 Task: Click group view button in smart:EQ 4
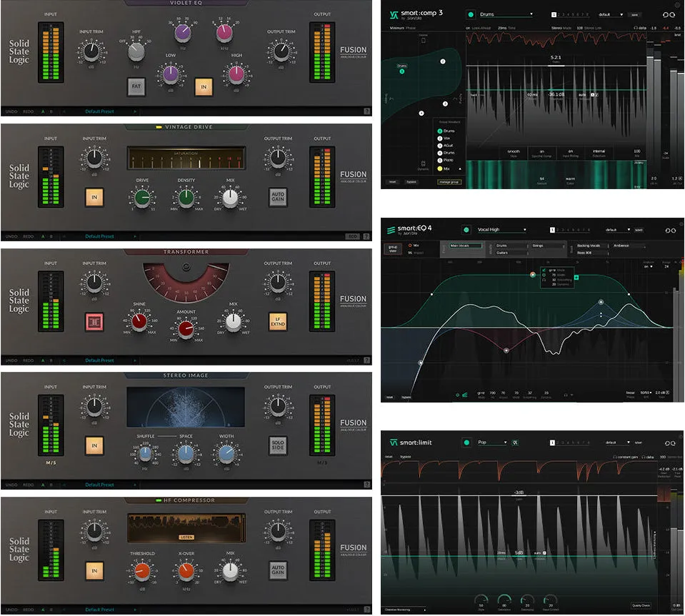(393, 249)
